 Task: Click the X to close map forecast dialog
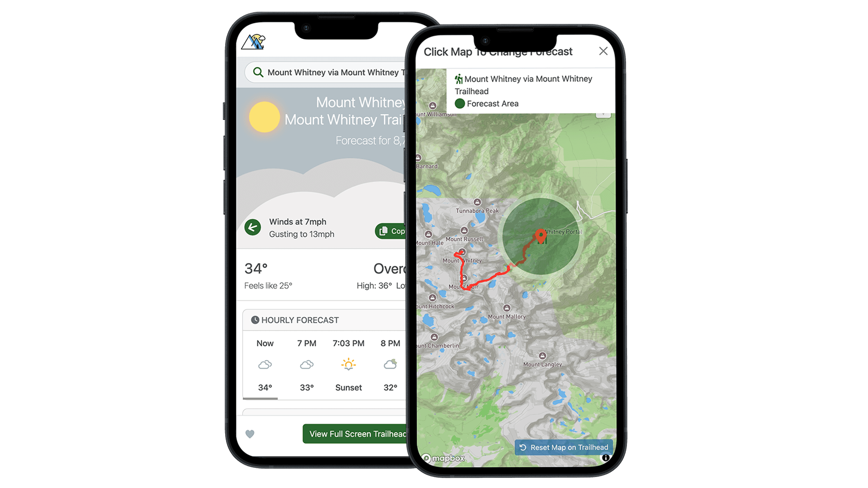click(x=604, y=51)
